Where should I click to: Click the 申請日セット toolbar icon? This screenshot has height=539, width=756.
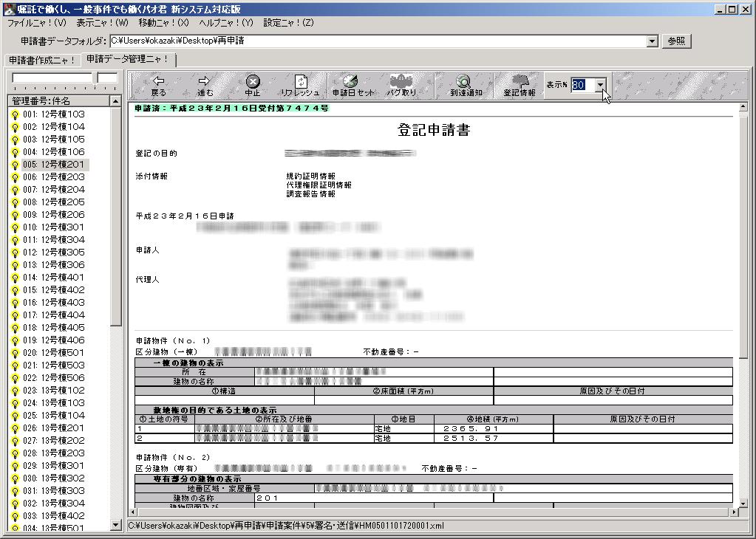pos(350,80)
